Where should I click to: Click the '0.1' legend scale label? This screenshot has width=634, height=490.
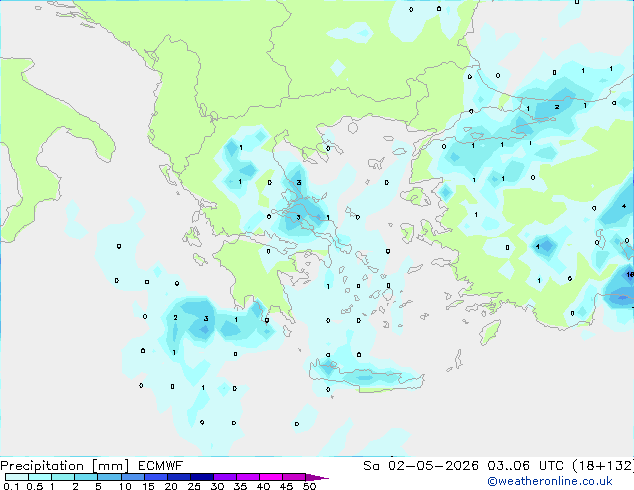click(11, 486)
